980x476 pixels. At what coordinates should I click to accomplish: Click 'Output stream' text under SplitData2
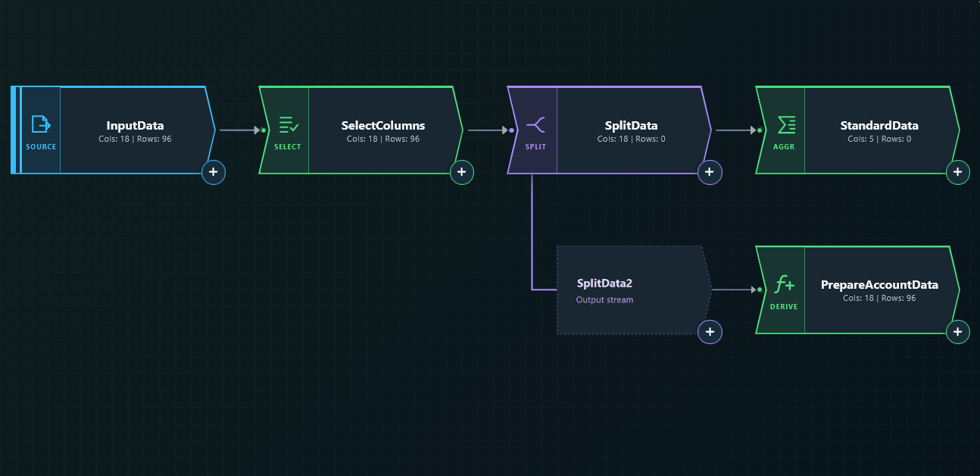[x=604, y=300]
